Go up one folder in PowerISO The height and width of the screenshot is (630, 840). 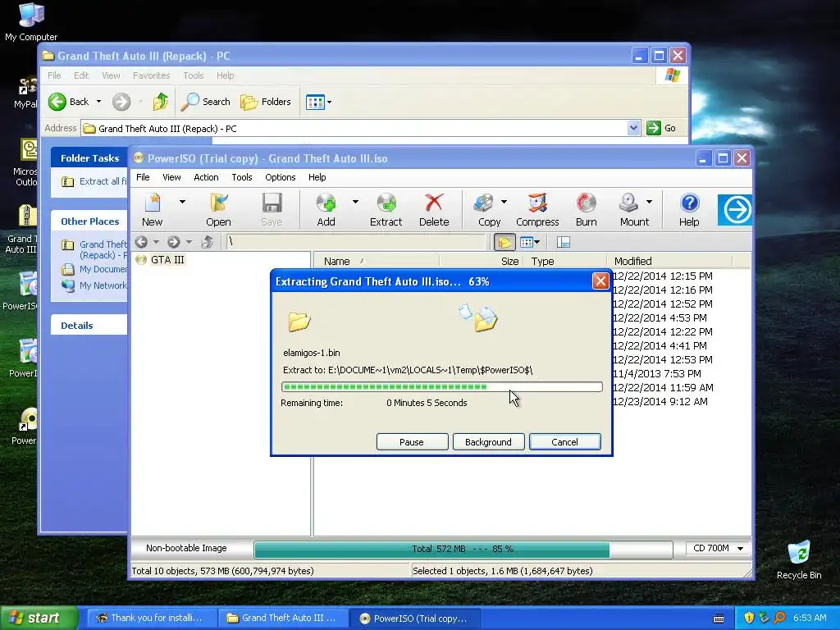(x=208, y=242)
